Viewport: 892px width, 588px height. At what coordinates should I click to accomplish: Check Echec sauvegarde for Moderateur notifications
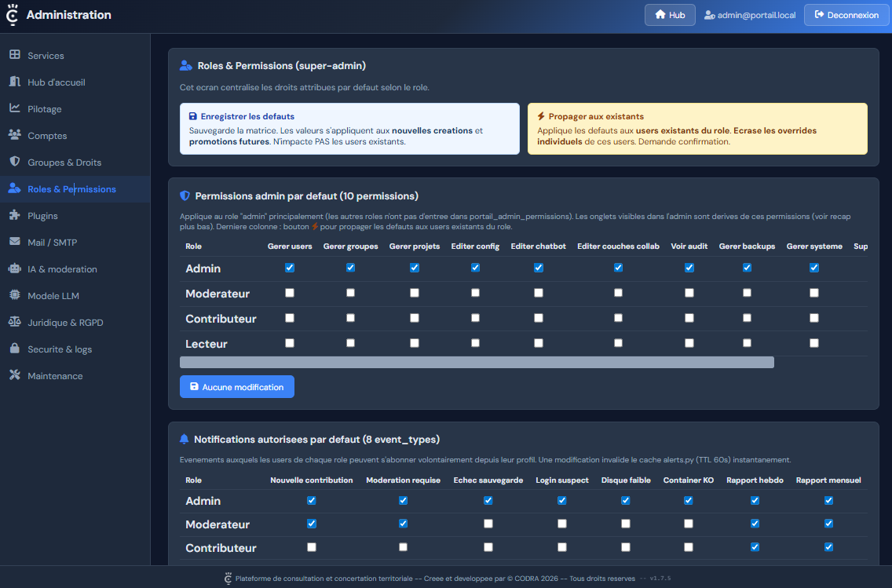[488, 524]
